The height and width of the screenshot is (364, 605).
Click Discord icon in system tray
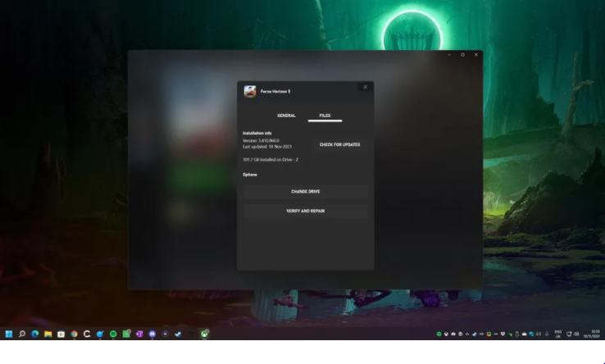pos(453,334)
